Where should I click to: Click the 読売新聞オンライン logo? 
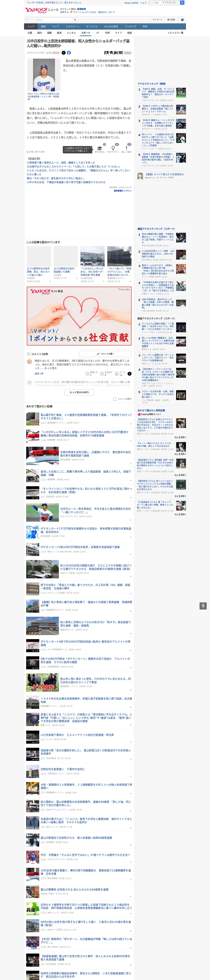click(117, 53)
